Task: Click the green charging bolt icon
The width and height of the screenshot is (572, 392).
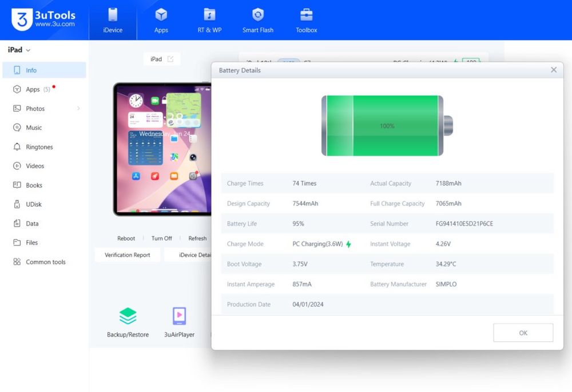Action: click(349, 244)
